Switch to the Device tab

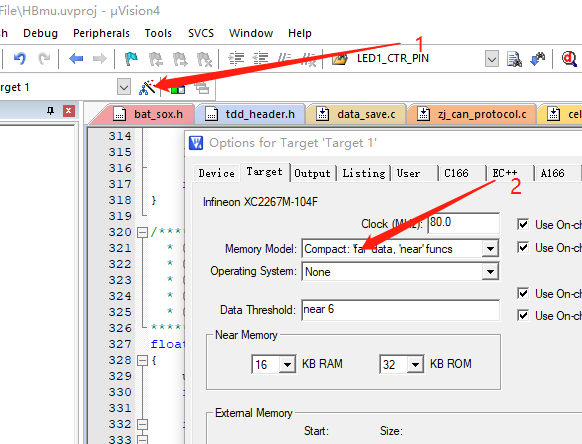pyautogui.click(x=217, y=173)
